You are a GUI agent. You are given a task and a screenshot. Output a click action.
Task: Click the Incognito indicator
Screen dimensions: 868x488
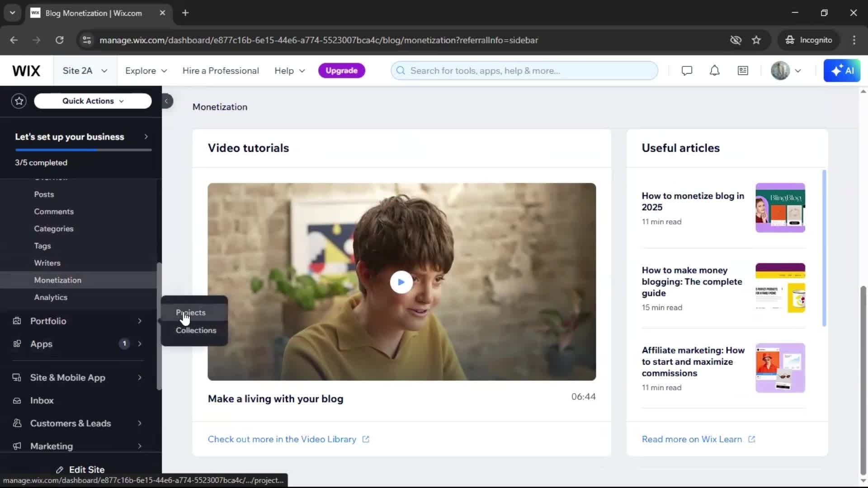tap(809, 40)
